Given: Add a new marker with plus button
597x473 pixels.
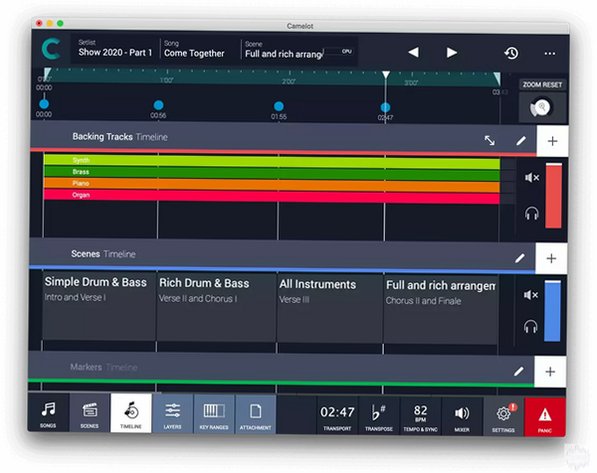Looking at the screenshot, I should click(550, 372).
